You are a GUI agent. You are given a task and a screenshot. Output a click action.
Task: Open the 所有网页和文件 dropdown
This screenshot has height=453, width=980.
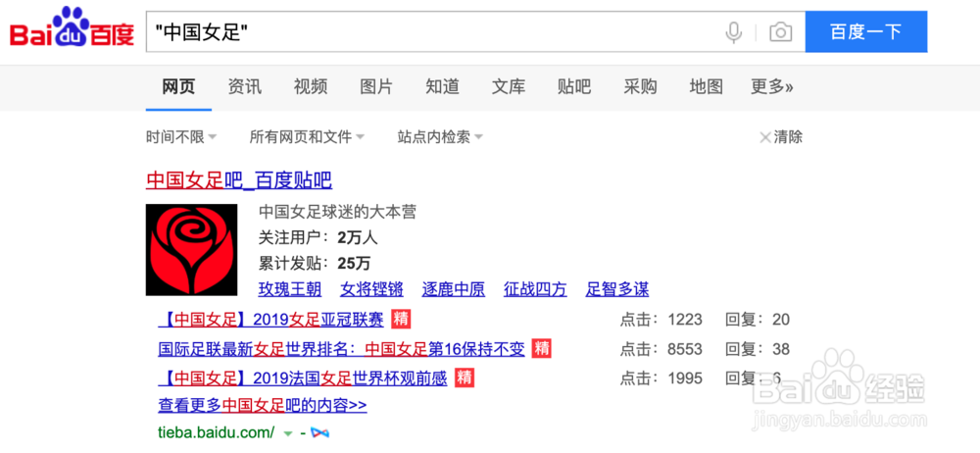point(307,137)
